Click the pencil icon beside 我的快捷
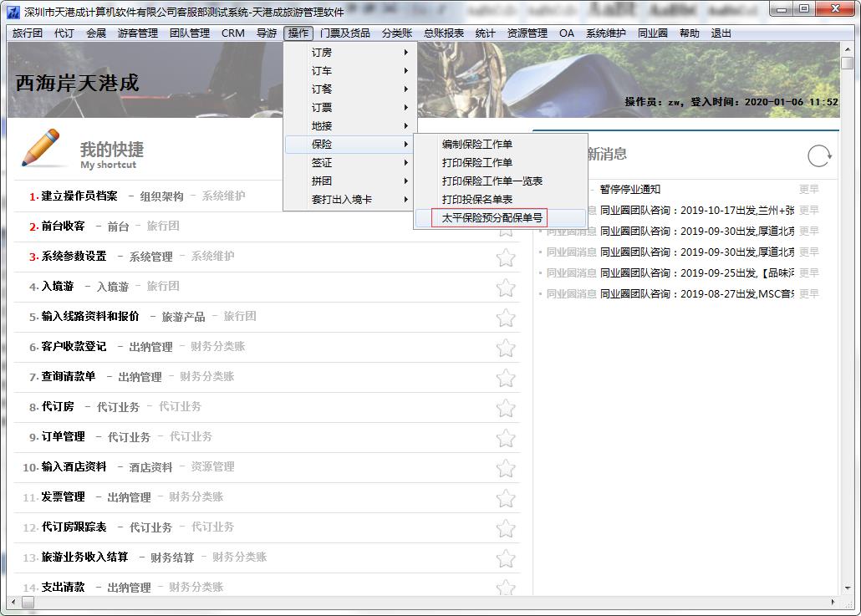The height and width of the screenshot is (616, 861). 42,149
